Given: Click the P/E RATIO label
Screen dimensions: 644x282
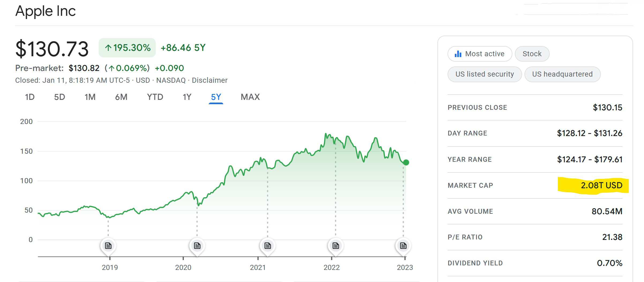Looking at the screenshot, I should click(465, 237).
